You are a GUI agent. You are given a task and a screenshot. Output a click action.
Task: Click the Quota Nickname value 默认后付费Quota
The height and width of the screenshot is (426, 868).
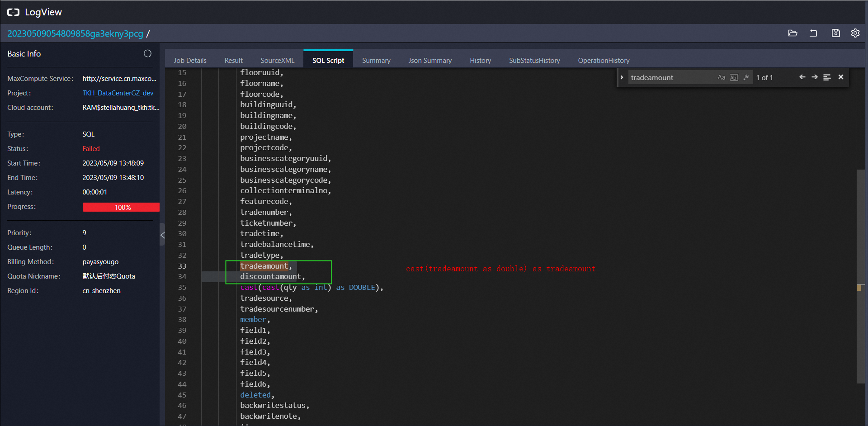click(108, 276)
